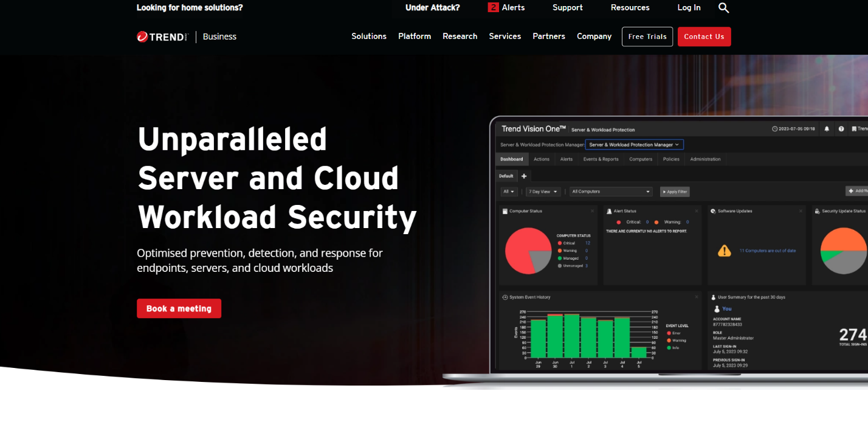
Task: Open the Services menu
Action: coord(505,36)
